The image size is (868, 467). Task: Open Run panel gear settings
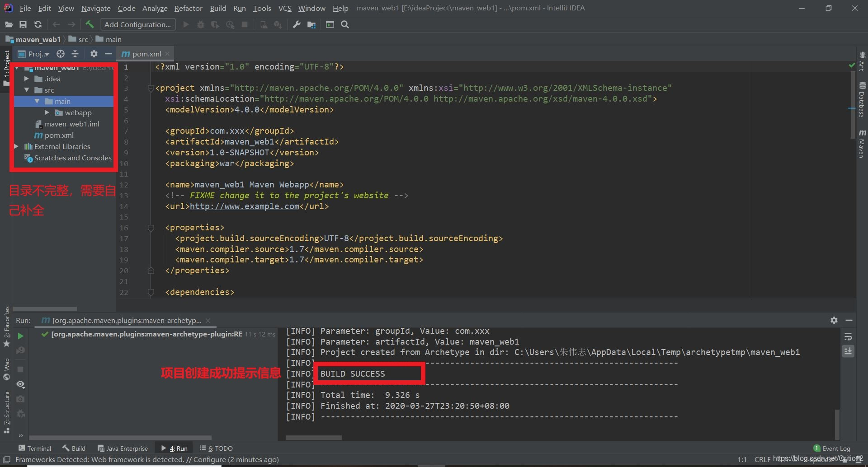(x=834, y=320)
